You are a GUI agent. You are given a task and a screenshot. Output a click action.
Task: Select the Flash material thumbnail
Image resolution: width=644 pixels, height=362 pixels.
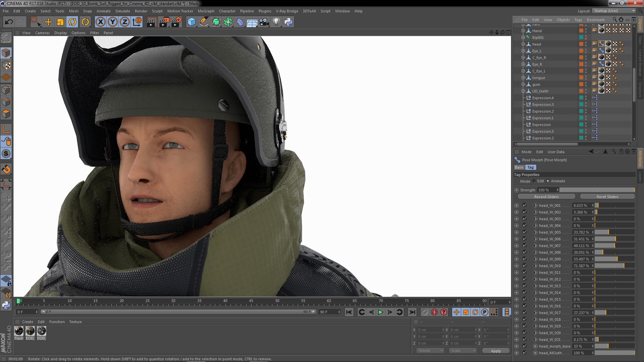coord(19,331)
